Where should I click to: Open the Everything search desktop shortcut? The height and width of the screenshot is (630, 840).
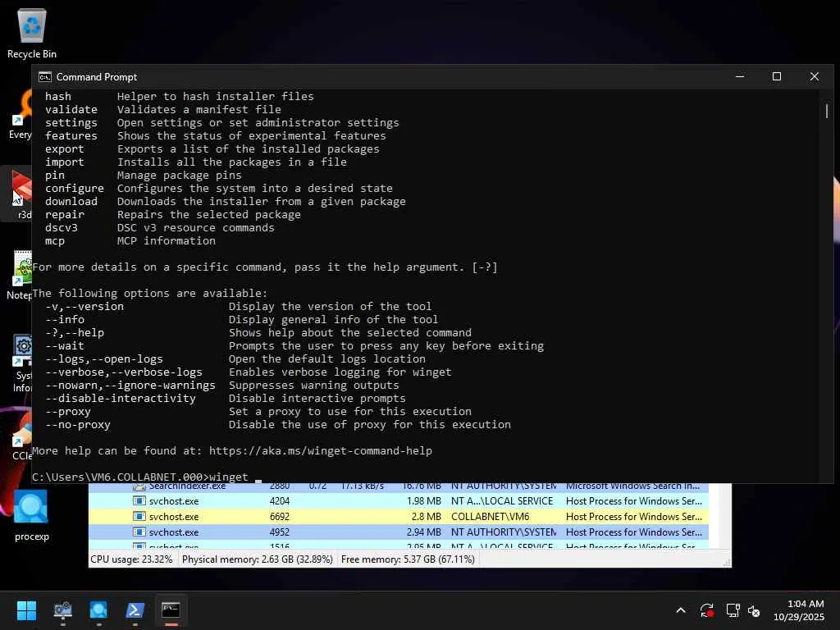tap(21, 115)
